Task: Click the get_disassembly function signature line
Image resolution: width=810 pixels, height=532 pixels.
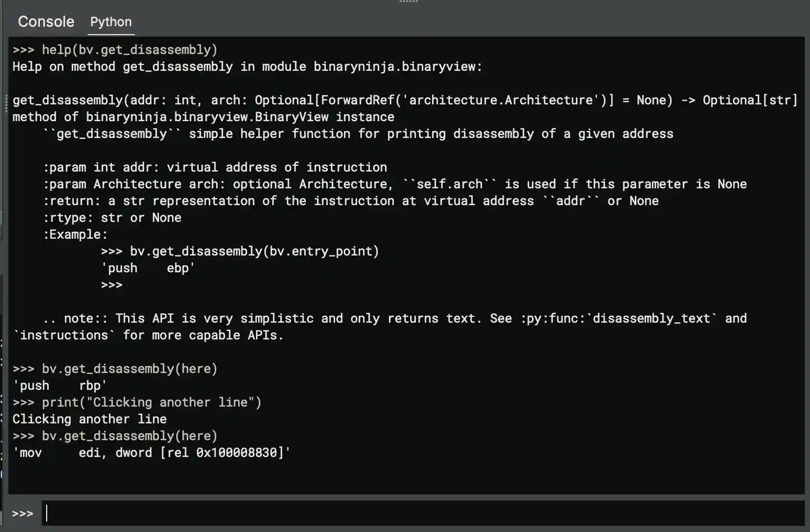Action: click(x=404, y=100)
